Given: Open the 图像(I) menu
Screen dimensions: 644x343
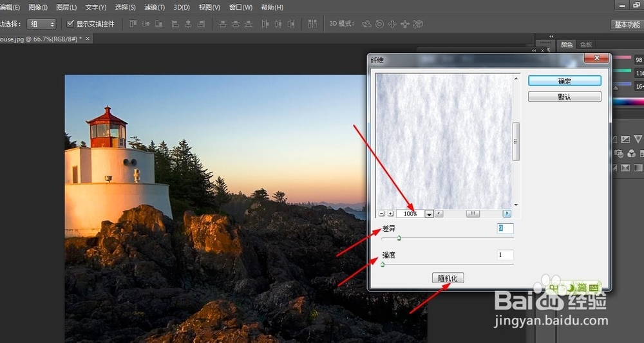Looking at the screenshot, I should [x=38, y=7].
